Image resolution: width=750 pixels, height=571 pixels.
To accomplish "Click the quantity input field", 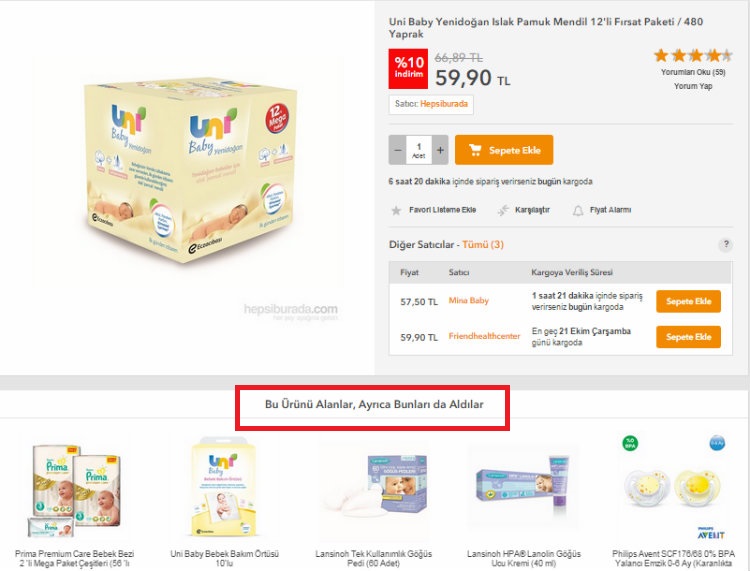I will coord(419,150).
